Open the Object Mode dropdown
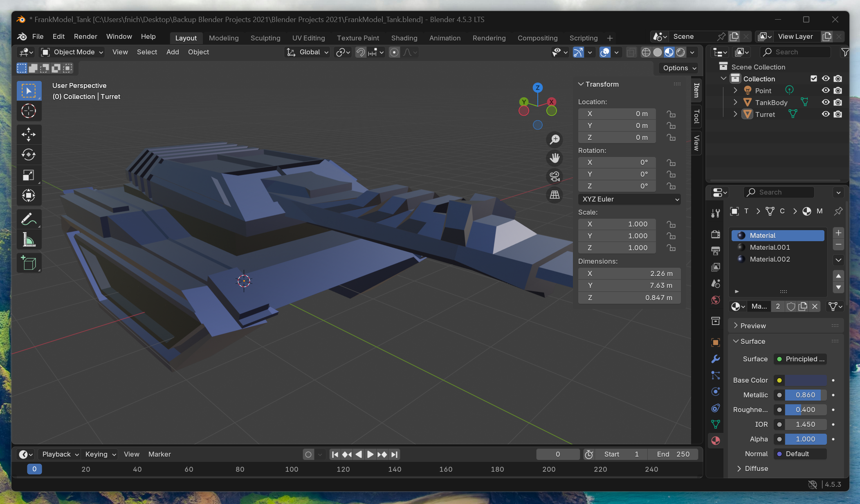The width and height of the screenshot is (860, 504). [72, 52]
